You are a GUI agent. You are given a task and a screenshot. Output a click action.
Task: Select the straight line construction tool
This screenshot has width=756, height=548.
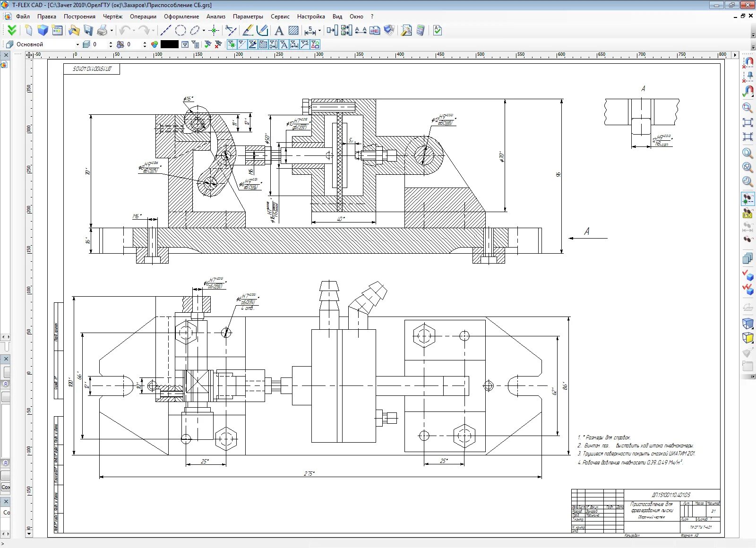(x=165, y=31)
